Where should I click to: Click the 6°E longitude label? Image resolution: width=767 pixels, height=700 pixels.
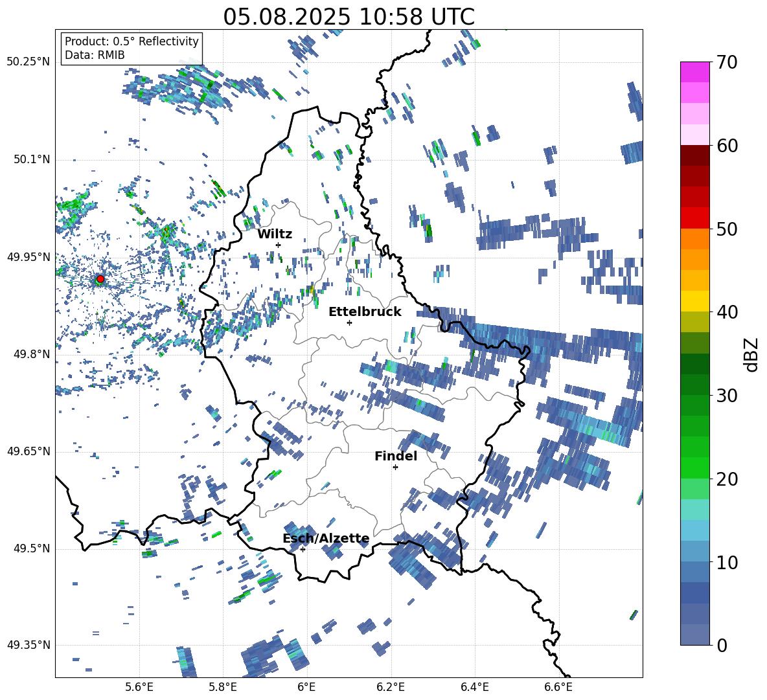point(306,687)
